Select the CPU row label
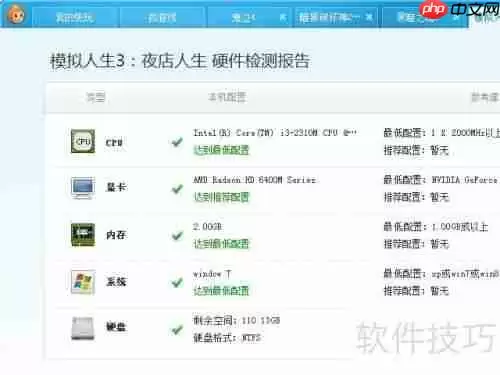Image resolution: width=500 pixels, height=375 pixels. coord(114,143)
